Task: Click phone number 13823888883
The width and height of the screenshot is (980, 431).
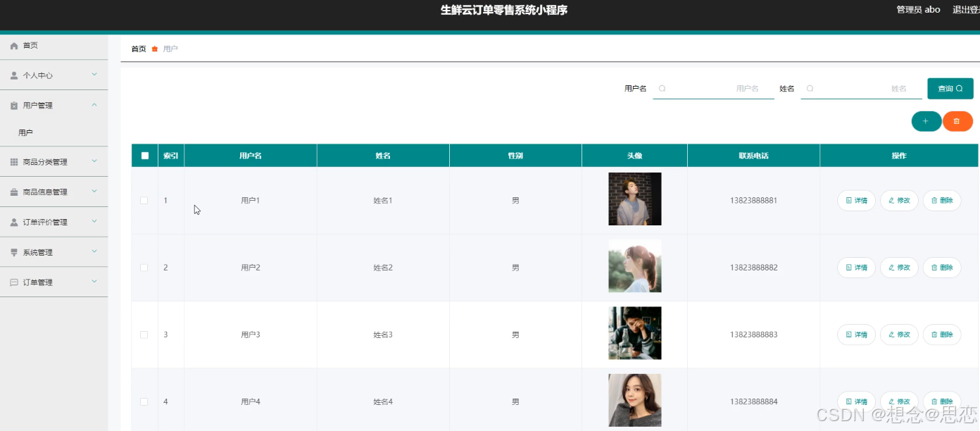Action: pyautogui.click(x=754, y=335)
